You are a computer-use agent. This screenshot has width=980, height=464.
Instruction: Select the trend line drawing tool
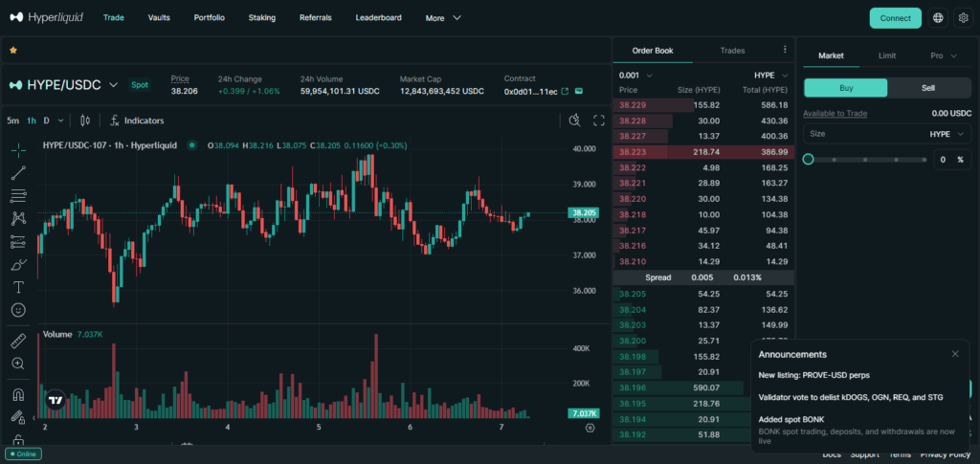(x=19, y=173)
